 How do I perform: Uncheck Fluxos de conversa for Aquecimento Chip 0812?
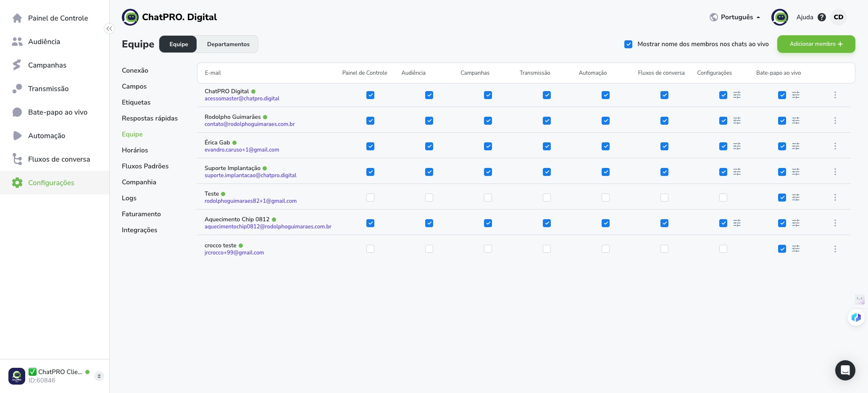click(664, 223)
